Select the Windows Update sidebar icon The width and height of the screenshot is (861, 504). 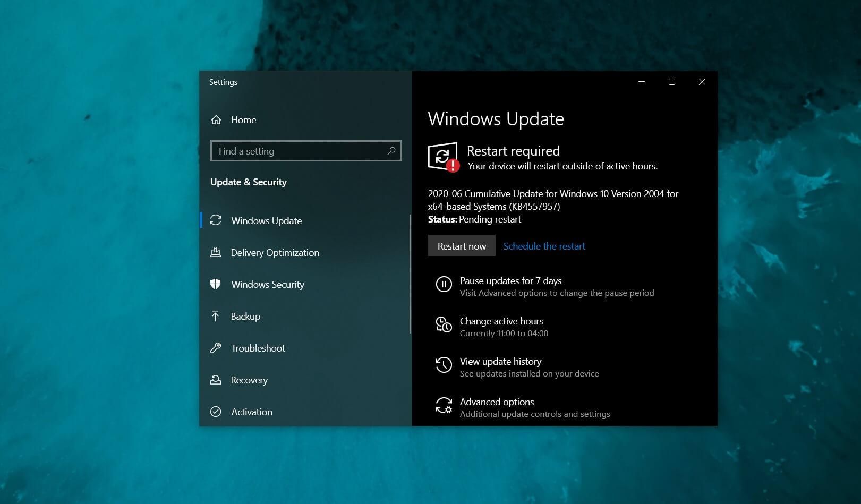tap(216, 220)
